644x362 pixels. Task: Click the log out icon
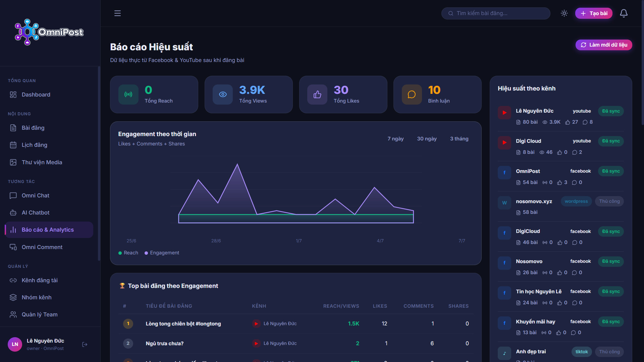pos(85,345)
